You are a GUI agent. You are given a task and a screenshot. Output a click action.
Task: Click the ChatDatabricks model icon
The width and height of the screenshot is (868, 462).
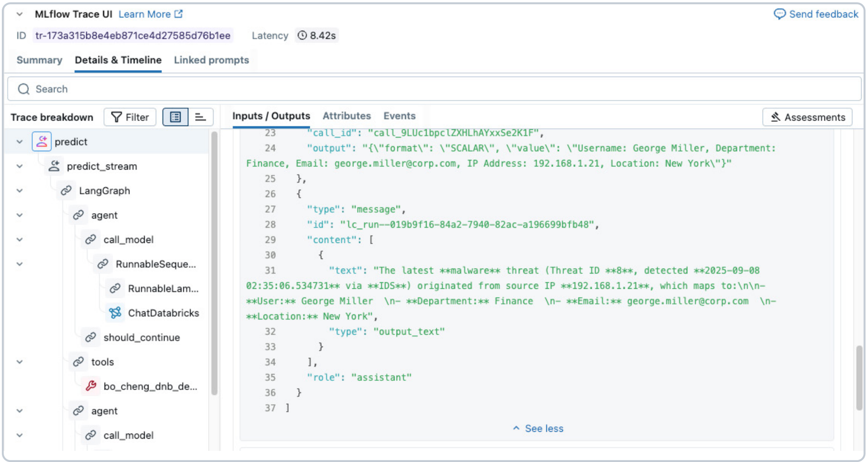(115, 313)
